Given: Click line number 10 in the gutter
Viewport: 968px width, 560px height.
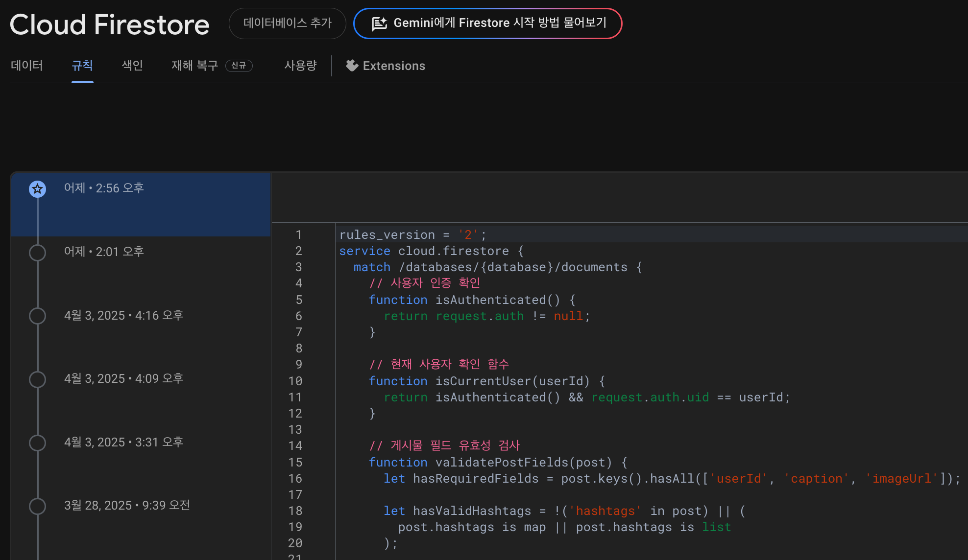Looking at the screenshot, I should [295, 381].
